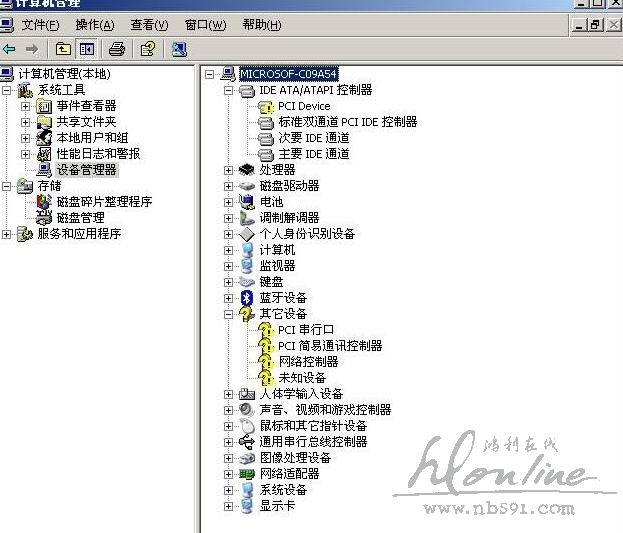Image resolution: width=623 pixels, height=533 pixels.
Task: Expand the 事件查看器 node
Action: [x=25, y=106]
